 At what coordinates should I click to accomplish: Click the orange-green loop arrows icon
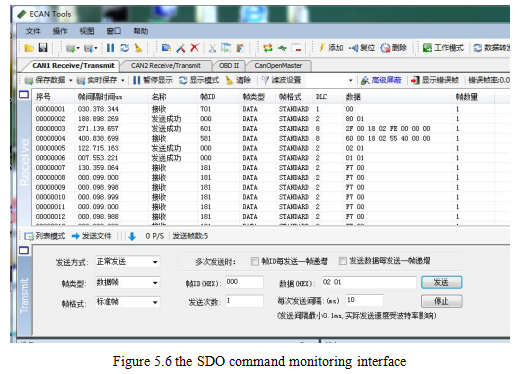tap(268, 48)
